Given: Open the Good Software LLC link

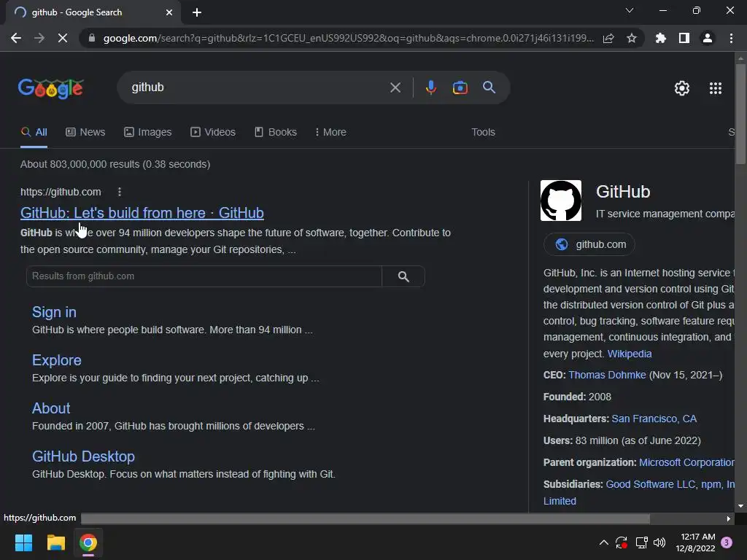Looking at the screenshot, I should point(650,484).
